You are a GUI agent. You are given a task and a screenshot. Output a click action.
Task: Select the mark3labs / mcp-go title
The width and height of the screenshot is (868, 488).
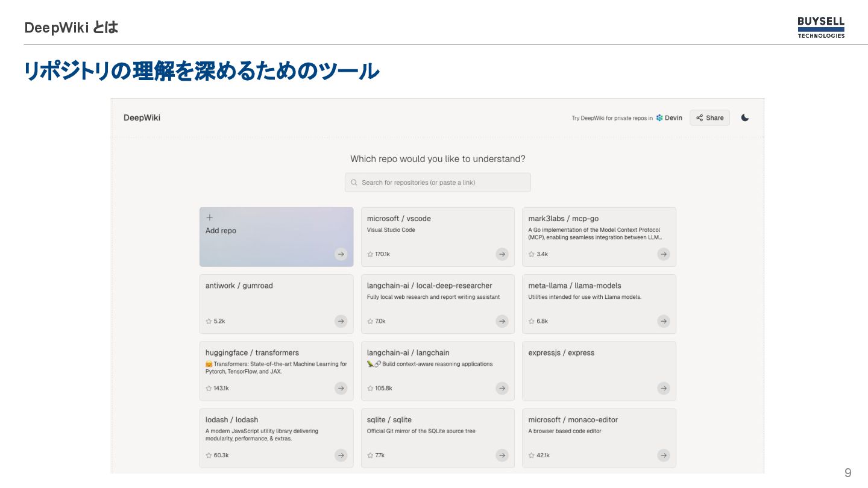(x=564, y=219)
